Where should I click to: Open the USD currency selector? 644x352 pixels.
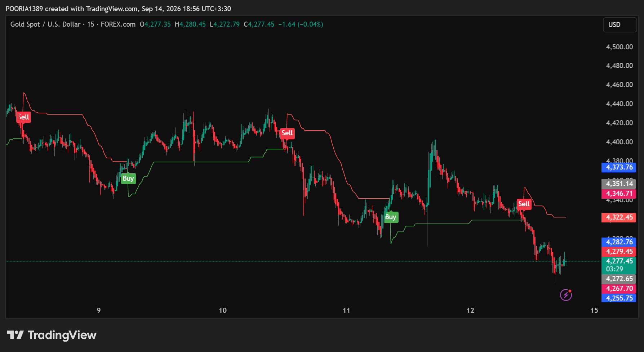click(x=619, y=25)
